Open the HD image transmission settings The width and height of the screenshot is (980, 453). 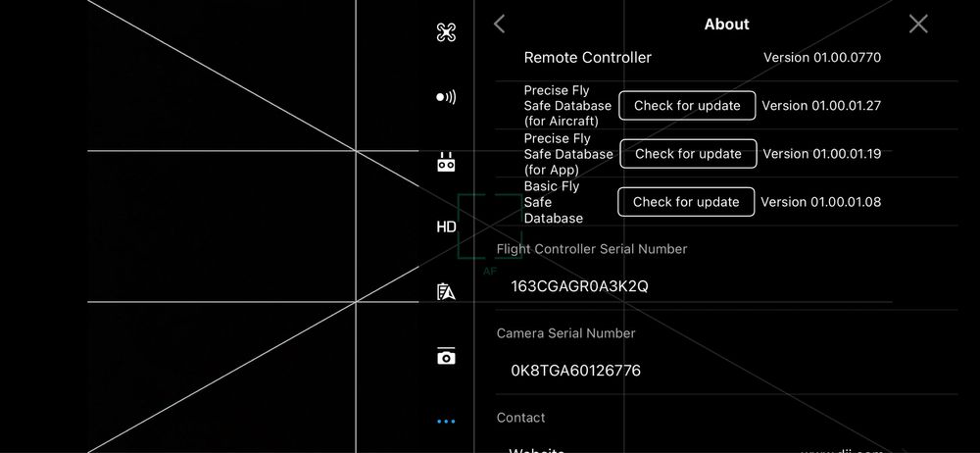click(446, 227)
